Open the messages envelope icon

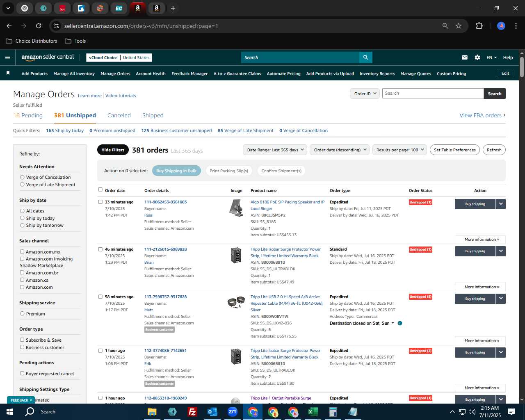tap(465, 57)
